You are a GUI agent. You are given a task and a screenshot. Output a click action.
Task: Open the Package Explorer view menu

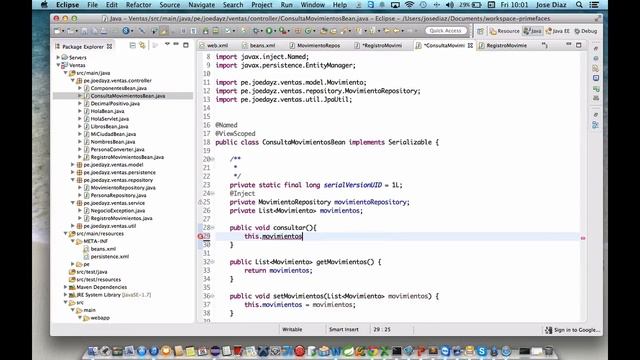point(167,44)
